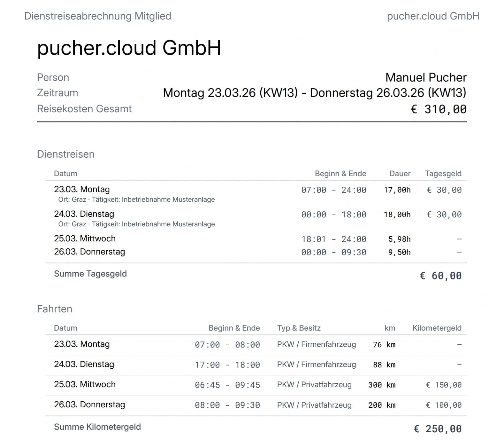
Task: Select the distance '200 km'
Action: pyautogui.click(x=382, y=405)
